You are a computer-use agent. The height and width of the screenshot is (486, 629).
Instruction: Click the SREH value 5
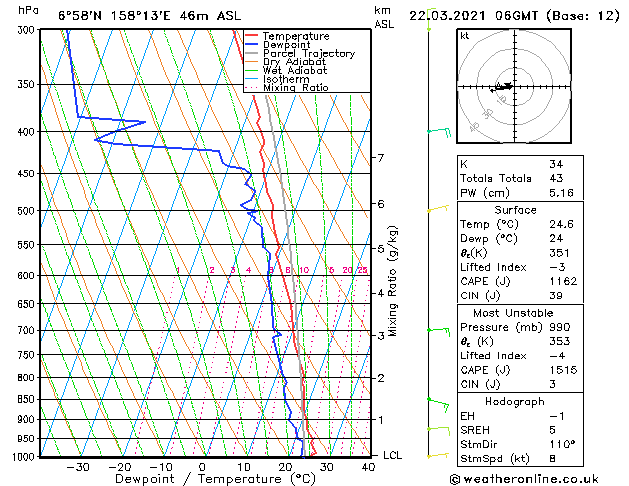pos(552,430)
